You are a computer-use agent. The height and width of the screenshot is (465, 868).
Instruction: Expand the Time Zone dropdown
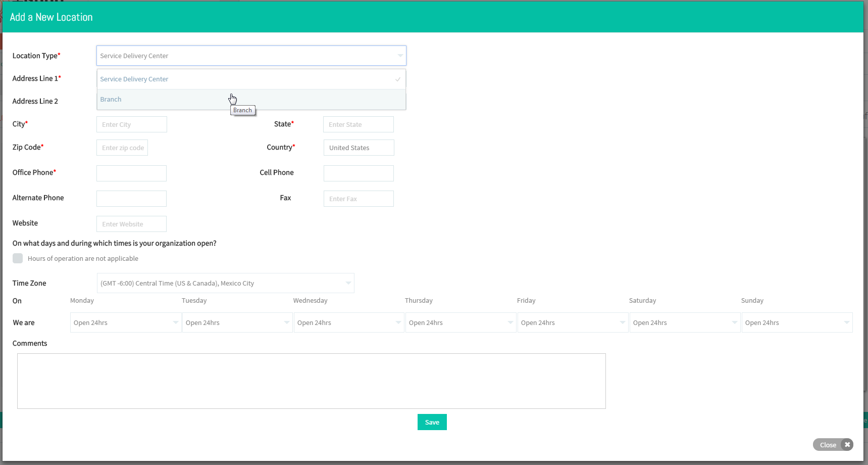pyautogui.click(x=226, y=283)
